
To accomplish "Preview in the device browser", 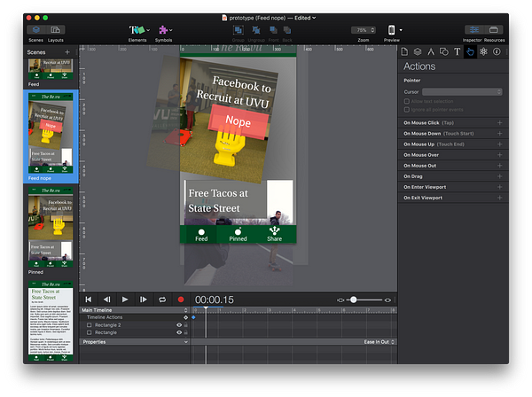I will (x=391, y=30).
